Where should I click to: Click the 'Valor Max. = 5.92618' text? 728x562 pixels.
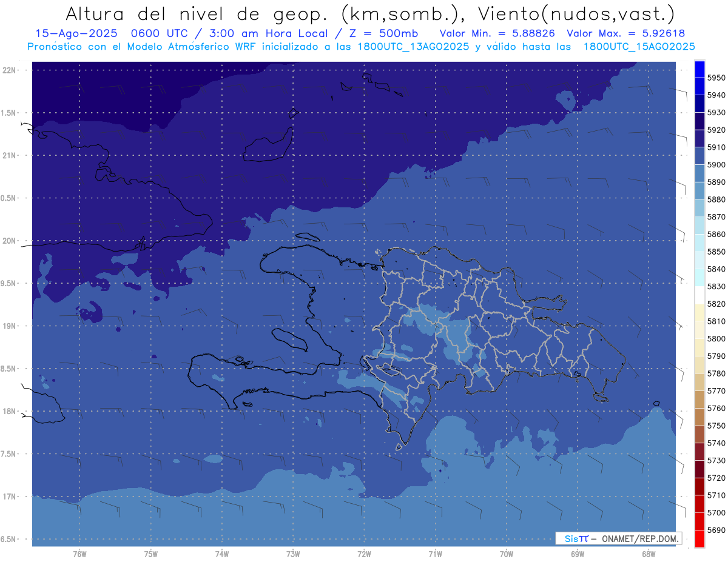coord(625,33)
